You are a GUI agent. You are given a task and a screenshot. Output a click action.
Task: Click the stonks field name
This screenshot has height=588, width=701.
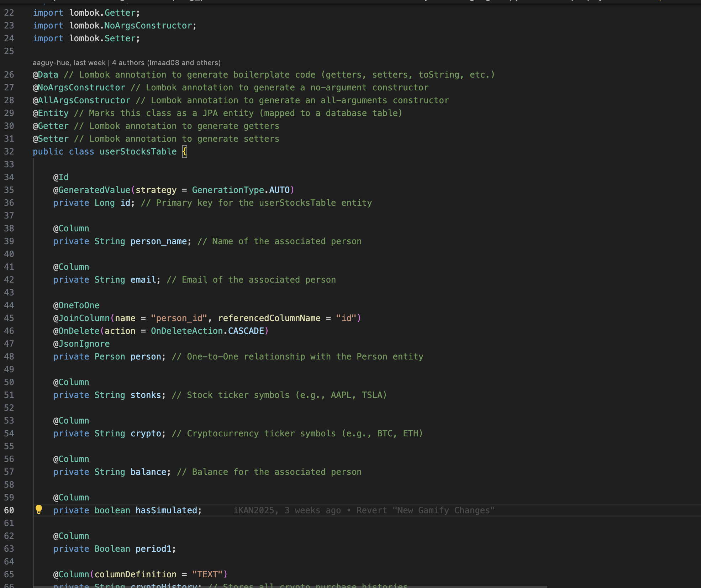pos(146,395)
